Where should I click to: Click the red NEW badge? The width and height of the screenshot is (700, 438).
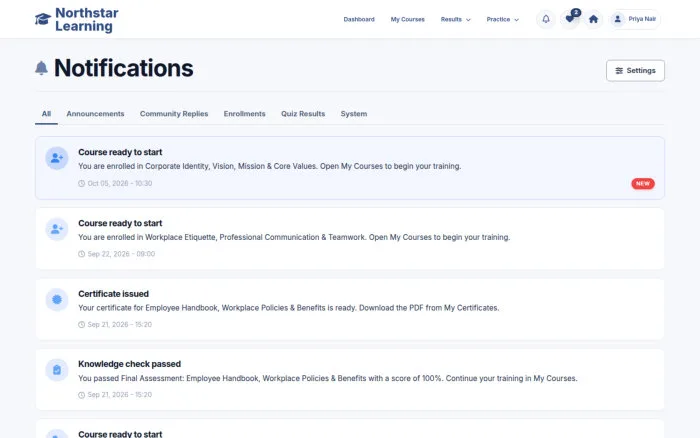point(643,184)
